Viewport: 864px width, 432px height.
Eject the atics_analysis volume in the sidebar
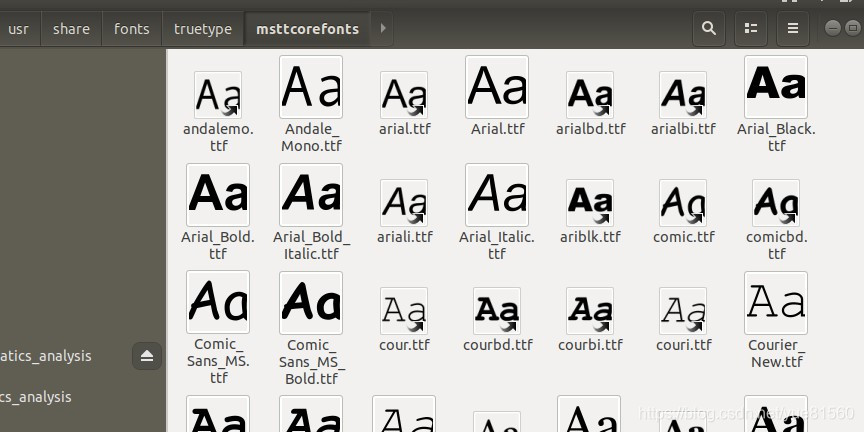point(147,356)
